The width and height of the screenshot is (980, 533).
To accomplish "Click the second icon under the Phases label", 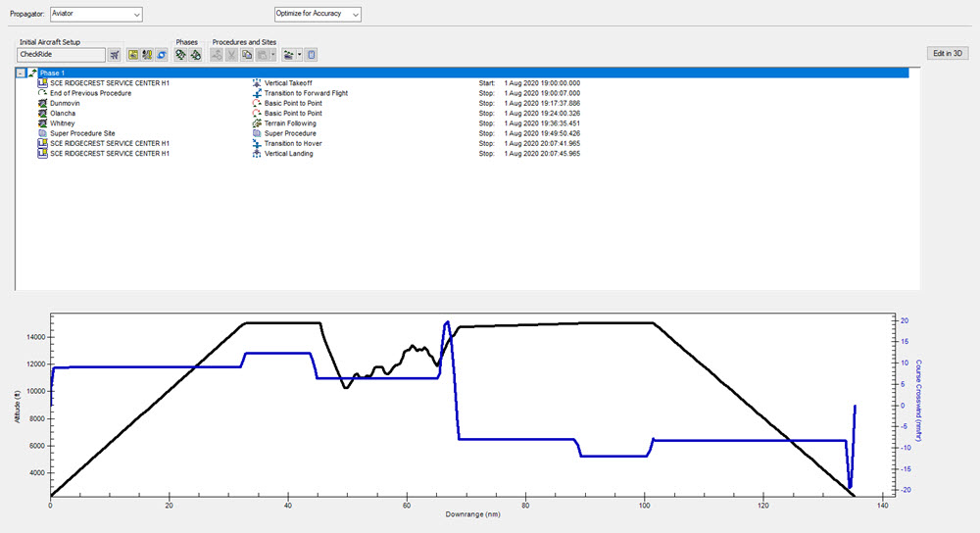I will point(195,55).
